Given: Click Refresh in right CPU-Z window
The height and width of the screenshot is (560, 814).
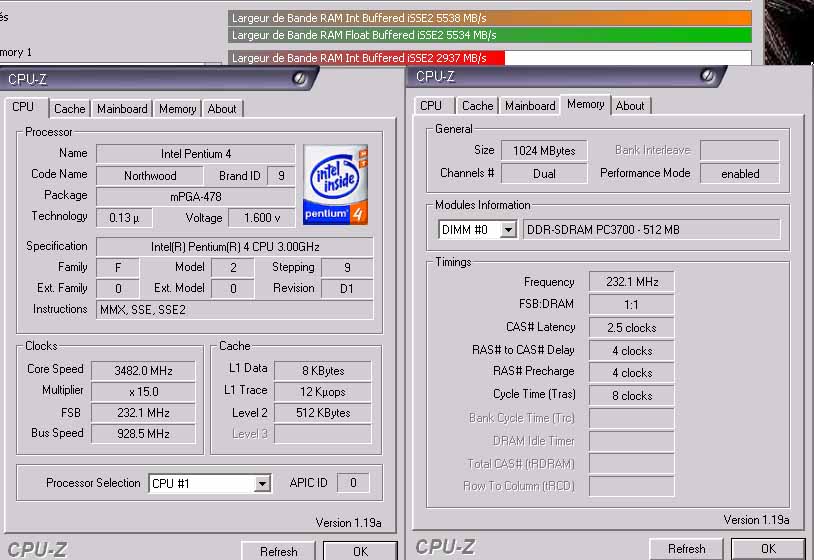Looking at the screenshot, I should (x=686, y=549).
